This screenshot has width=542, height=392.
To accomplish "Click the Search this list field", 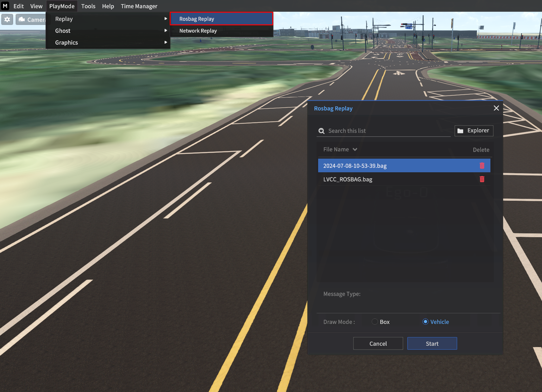I will click(388, 131).
